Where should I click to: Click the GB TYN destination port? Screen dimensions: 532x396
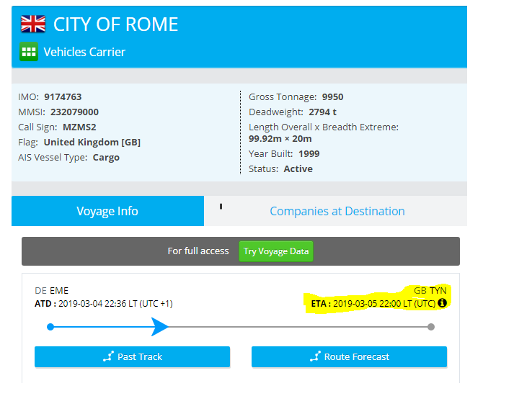[x=430, y=291]
